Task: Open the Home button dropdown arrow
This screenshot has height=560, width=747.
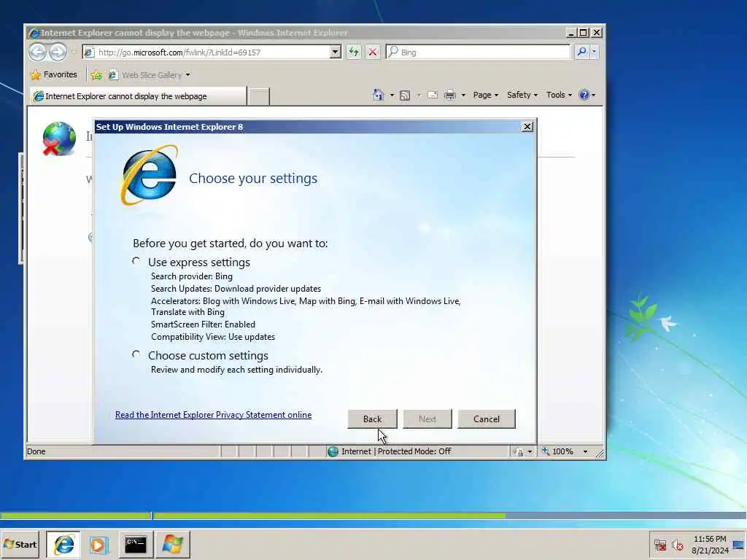Action: 392,96
